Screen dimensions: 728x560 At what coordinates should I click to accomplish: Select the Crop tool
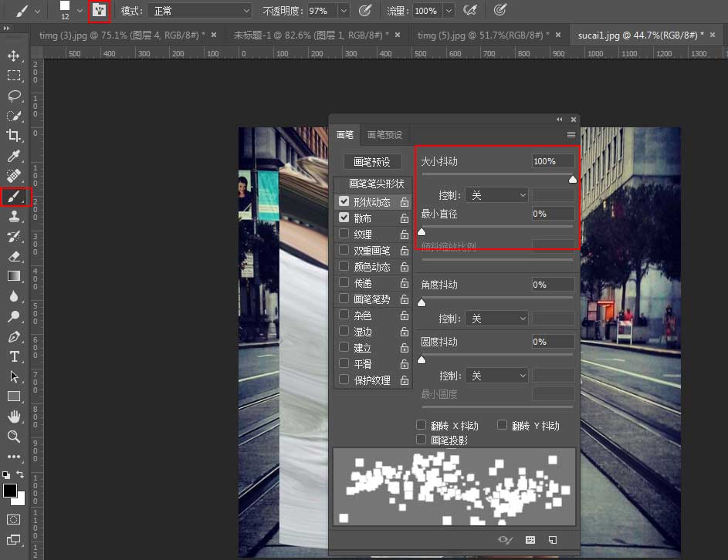coord(14,136)
